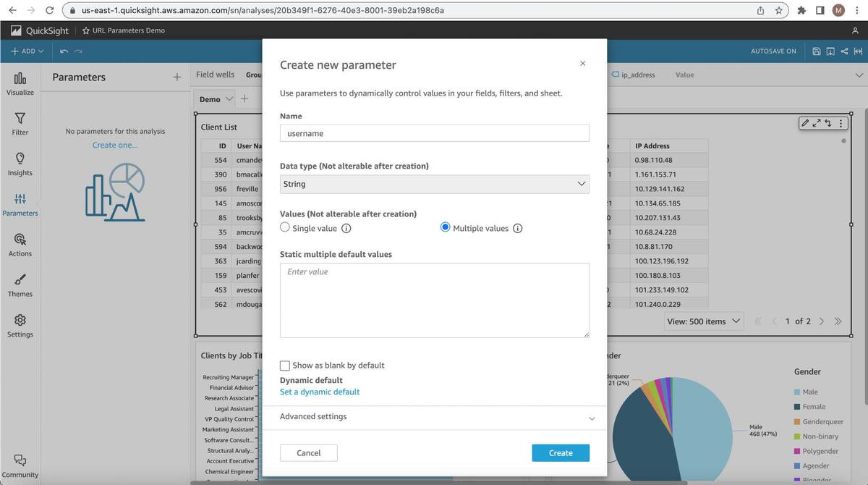The height and width of the screenshot is (485, 868).
Task: Open the Insights sidebar icon
Action: click(x=20, y=159)
